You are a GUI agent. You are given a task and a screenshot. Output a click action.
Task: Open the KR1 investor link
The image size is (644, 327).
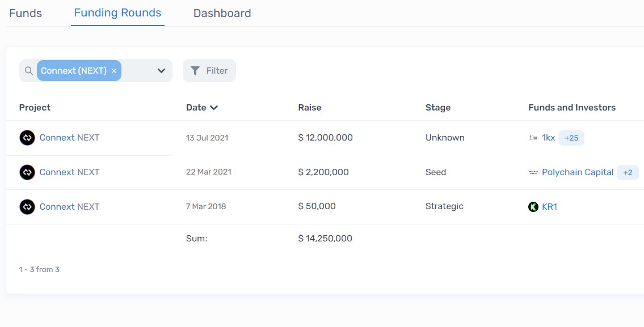(550, 206)
